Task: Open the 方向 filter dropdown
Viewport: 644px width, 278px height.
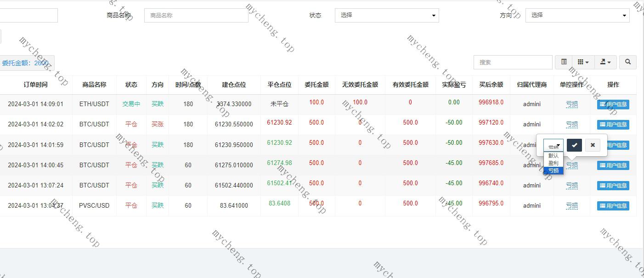Action: 577,15
